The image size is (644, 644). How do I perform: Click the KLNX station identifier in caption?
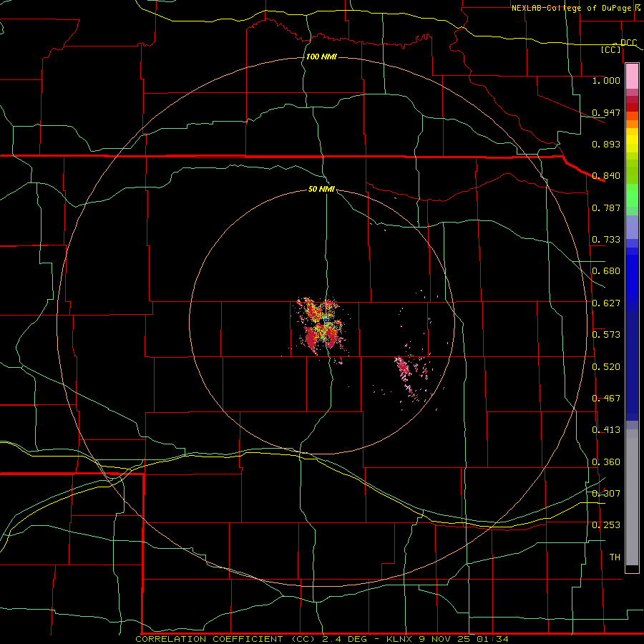pos(399,639)
